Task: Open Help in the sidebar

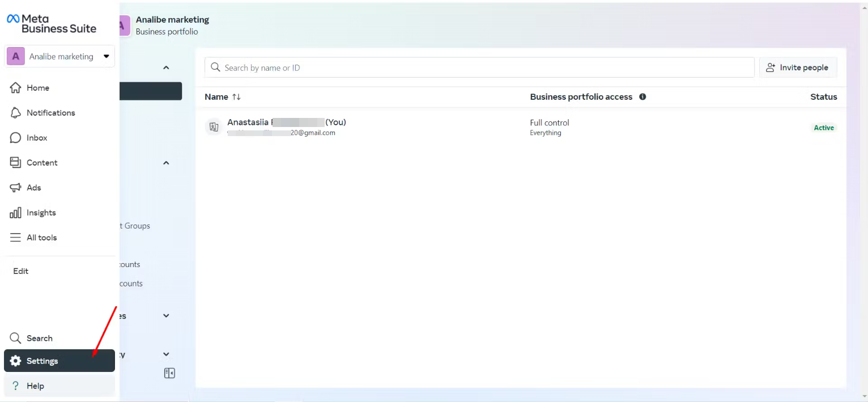Action: click(59, 386)
